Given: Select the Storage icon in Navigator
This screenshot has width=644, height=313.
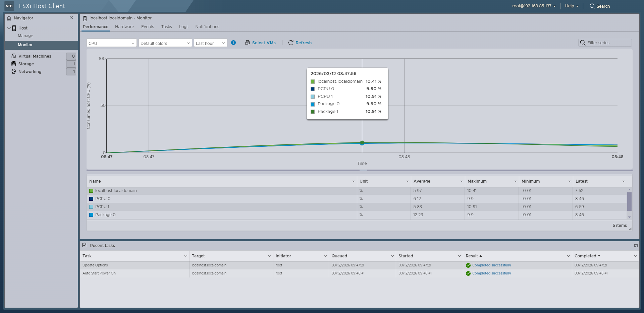Looking at the screenshot, I should 13,64.
